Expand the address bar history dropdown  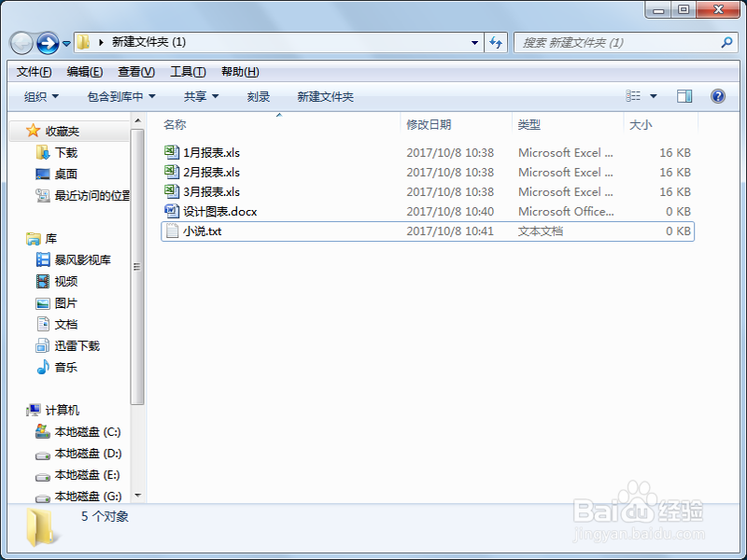pos(474,42)
